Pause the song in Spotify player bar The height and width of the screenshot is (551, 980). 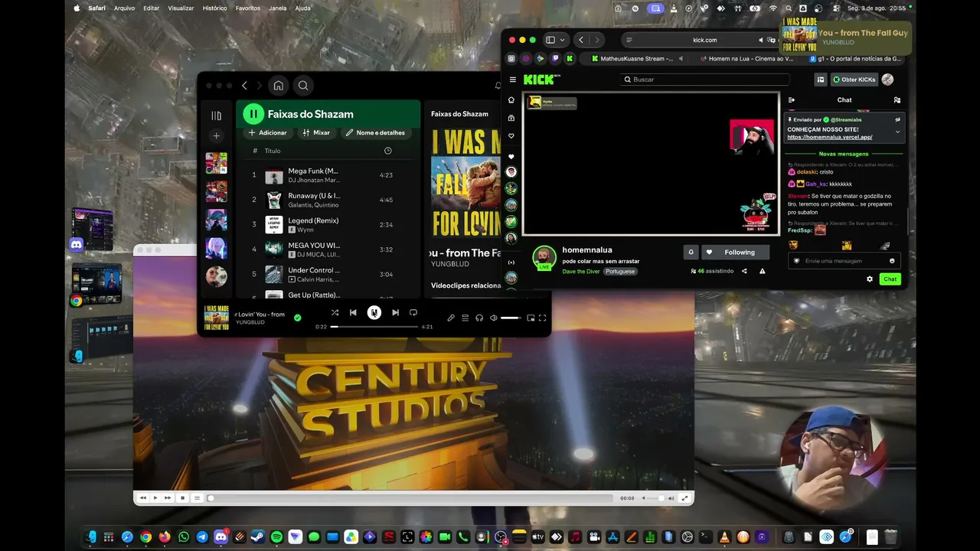point(374,312)
